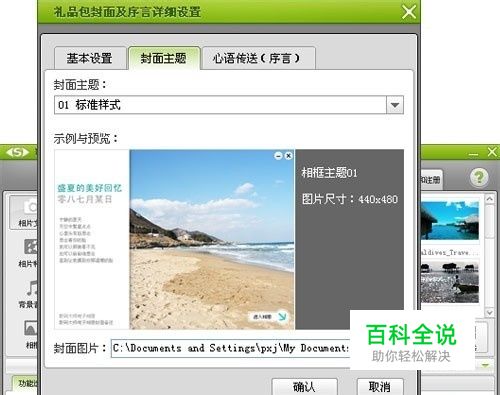Click the 01 标准样式 combo box
The width and height of the screenshot is (500, 395).
point(229,105)
